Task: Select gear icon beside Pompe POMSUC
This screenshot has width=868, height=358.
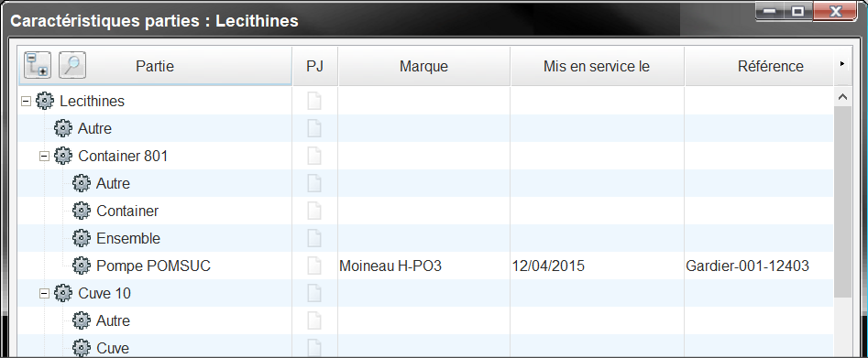Action: coord(82,266)
